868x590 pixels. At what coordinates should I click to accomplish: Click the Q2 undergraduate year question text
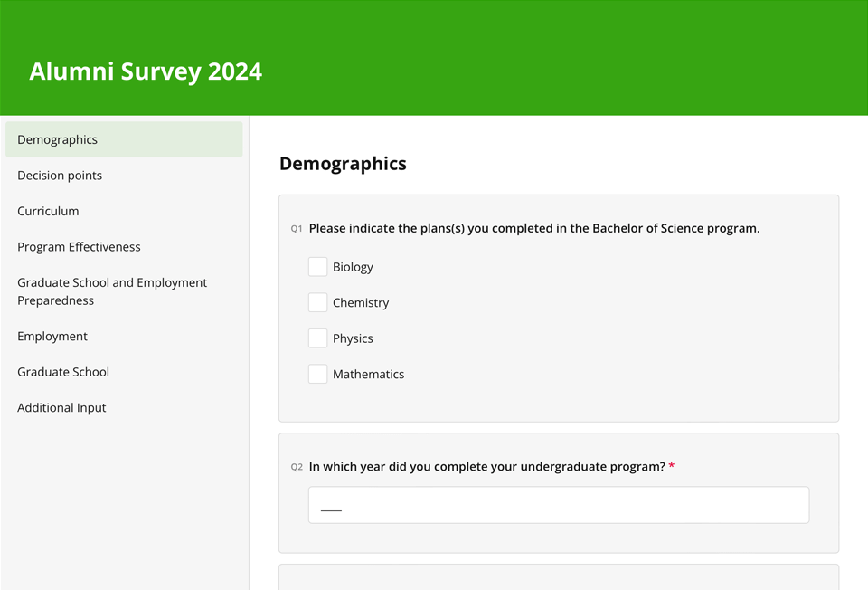coord(486,467)
